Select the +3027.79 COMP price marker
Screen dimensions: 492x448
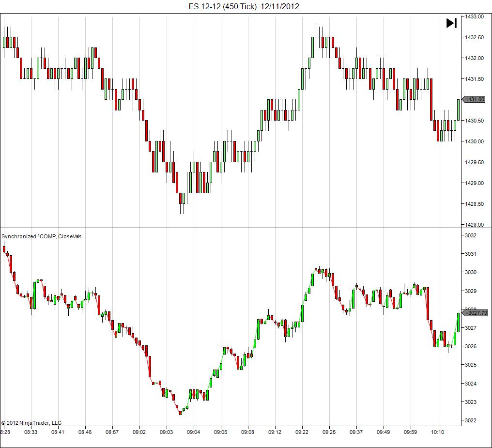475,313
